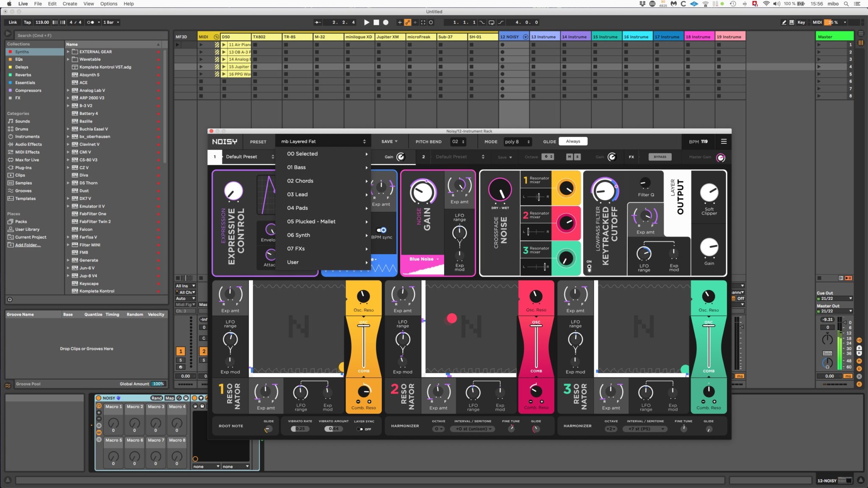
Task: Choose 04 Pads preset category
Action: tap(323, 208)
